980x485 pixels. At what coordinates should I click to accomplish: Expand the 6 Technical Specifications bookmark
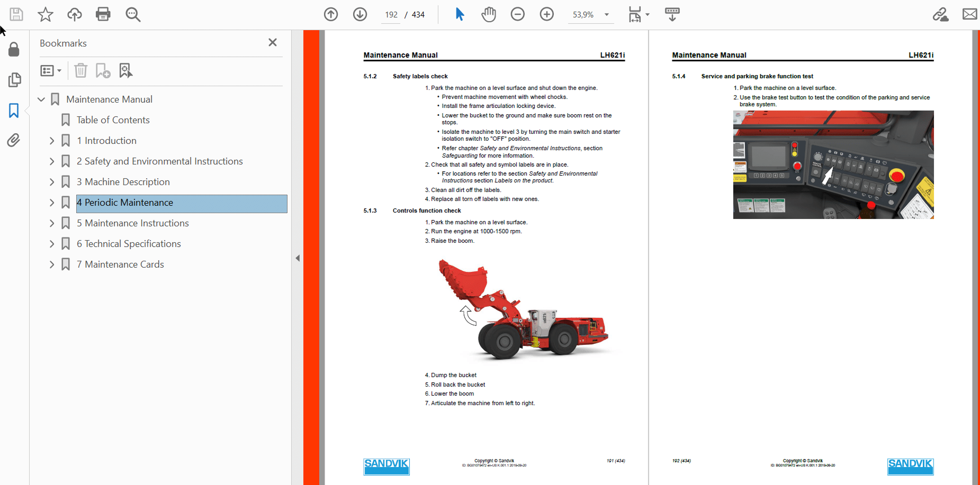point(52,244)
